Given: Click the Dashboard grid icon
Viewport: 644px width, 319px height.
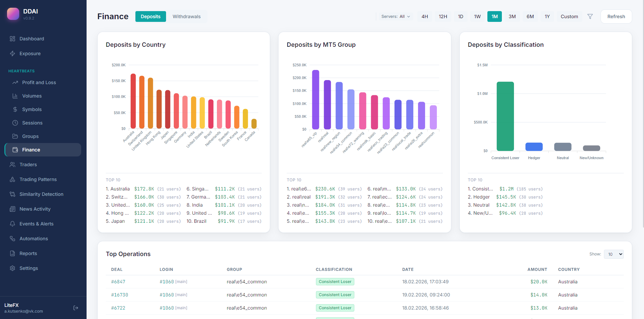Looking at the screenshot, I should pos(12,39).
